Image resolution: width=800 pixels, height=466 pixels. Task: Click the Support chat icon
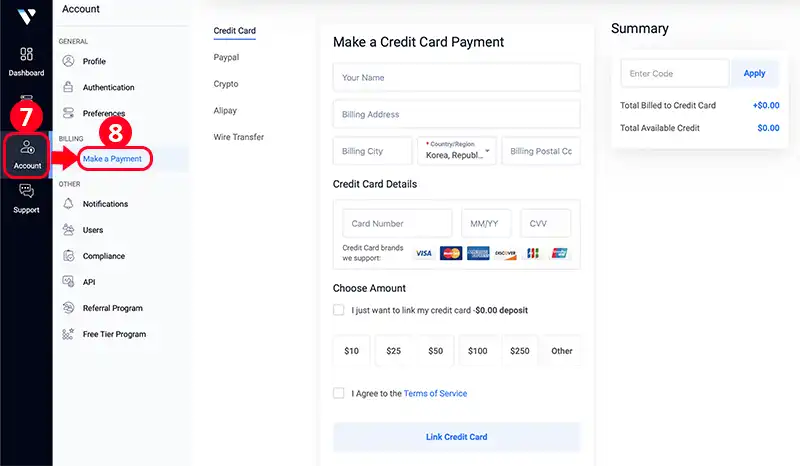pyautogui.click(x=26, y=191)
